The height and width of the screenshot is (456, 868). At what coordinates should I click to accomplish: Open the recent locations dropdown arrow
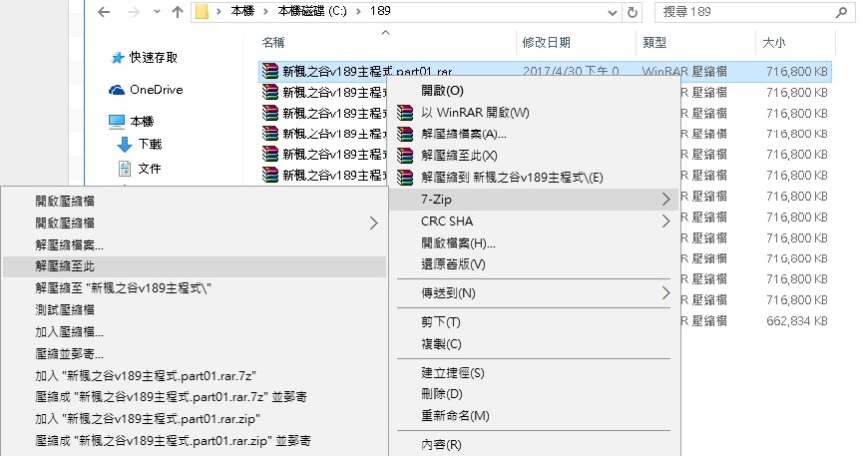point(157,12)
